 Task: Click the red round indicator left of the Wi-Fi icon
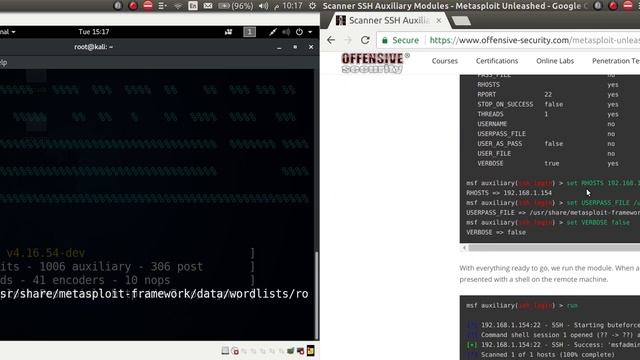pyautogui.click(x=133, y=6)
